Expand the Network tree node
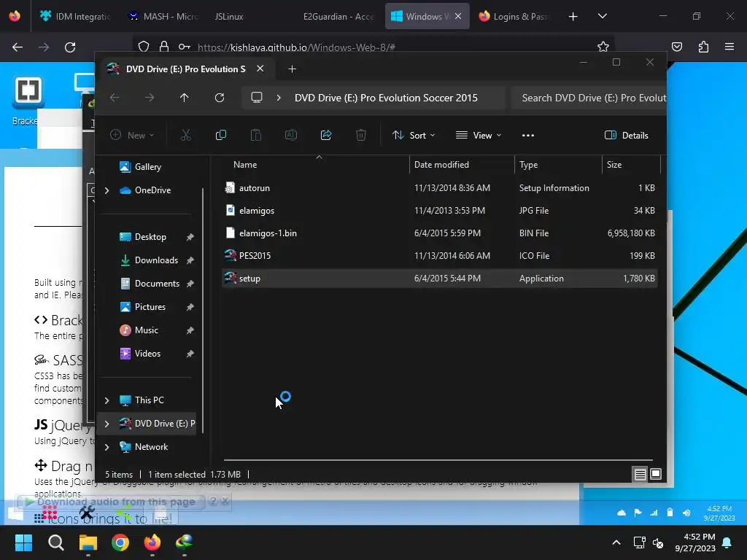 coord(107,447)
